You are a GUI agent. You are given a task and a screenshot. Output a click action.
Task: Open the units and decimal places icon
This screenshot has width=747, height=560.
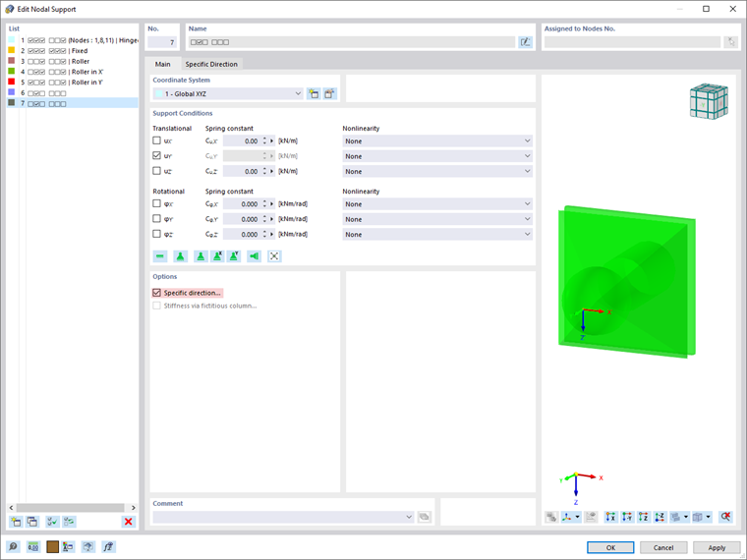point(32,546)
